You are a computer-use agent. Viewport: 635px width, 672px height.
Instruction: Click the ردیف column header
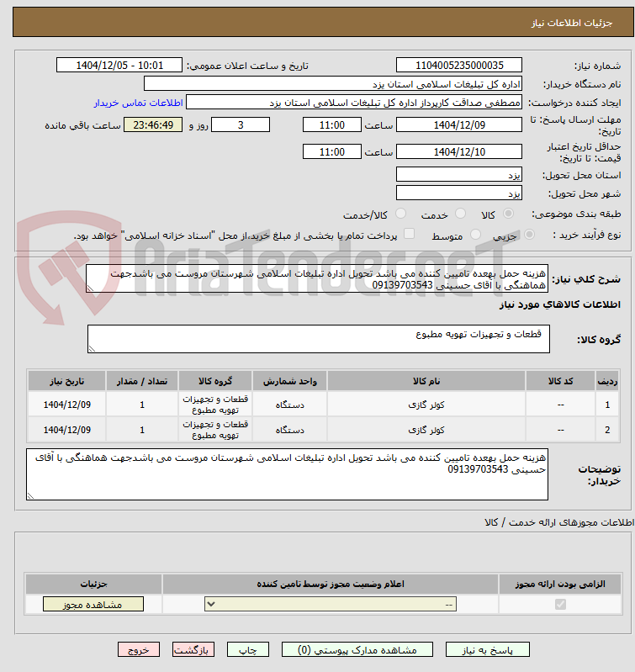tap(607, 382)
